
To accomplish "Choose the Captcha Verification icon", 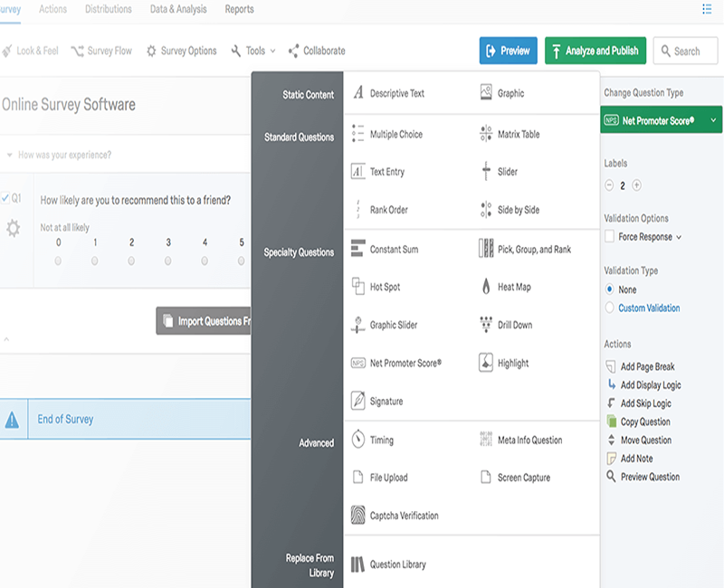I will 357,516.
